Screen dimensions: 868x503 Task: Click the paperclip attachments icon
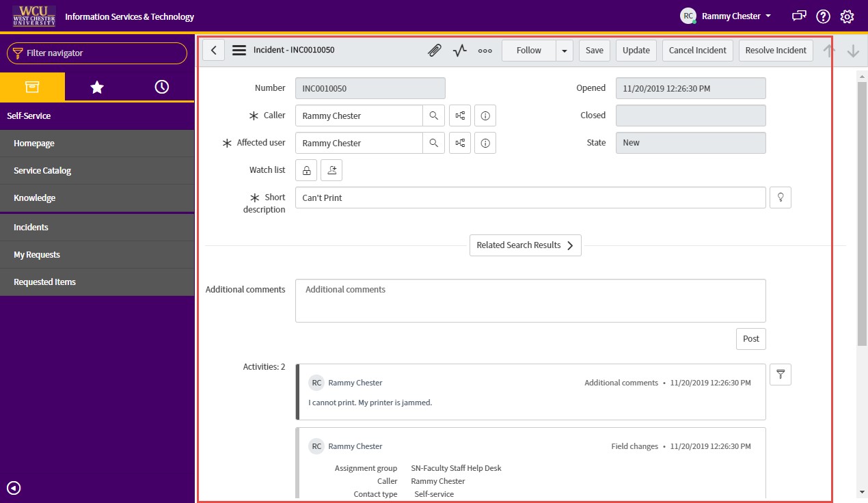pos(435,51)
